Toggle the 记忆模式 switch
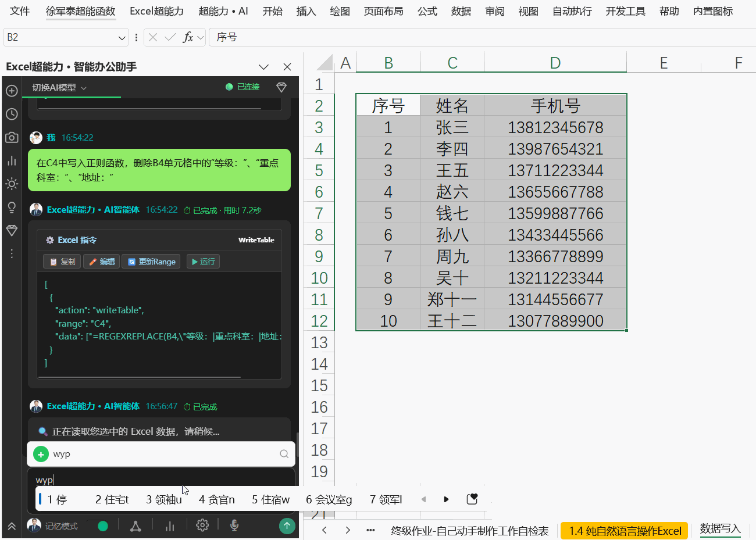The height and width of the screenshot is (540, 756). 97,526
